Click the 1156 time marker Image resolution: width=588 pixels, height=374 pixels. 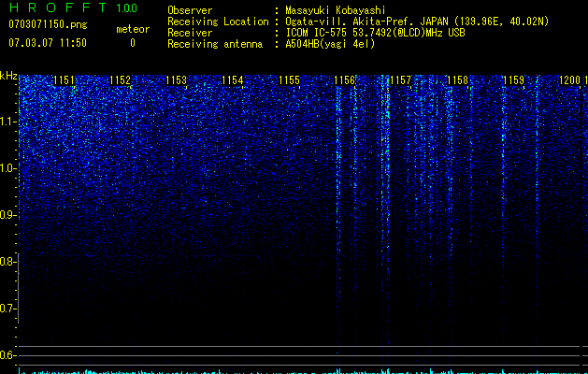[345, 80]
